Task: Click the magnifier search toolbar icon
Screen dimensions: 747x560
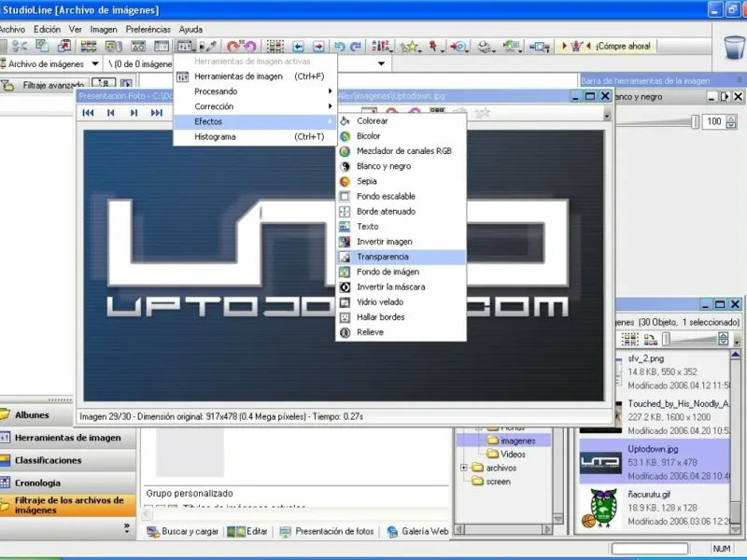Action: point(540,46)
